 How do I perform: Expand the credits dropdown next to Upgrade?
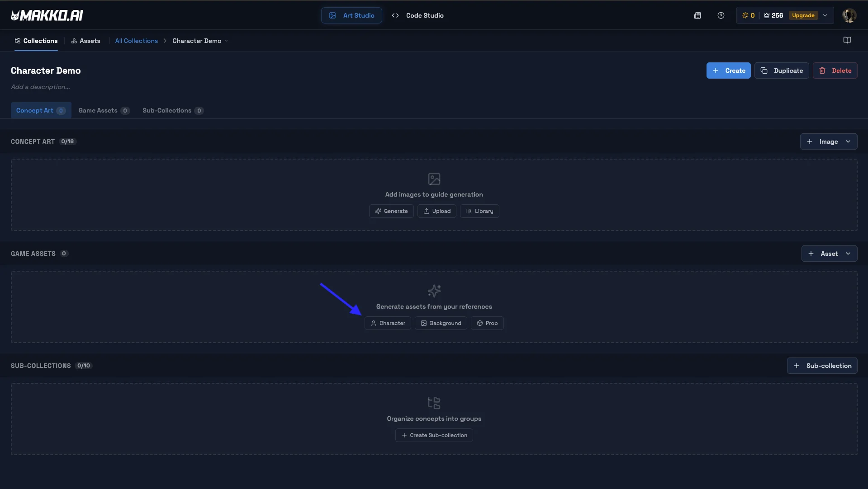[825, 15]
